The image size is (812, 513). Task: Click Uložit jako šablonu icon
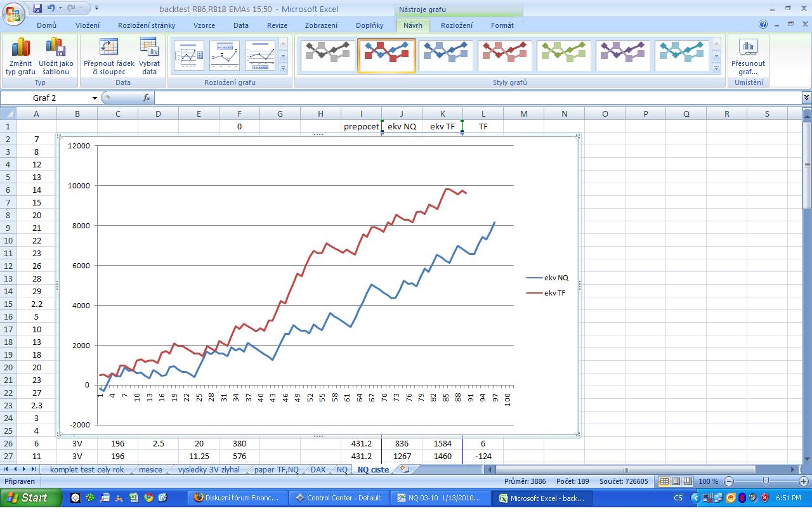(x=56, y=56)
